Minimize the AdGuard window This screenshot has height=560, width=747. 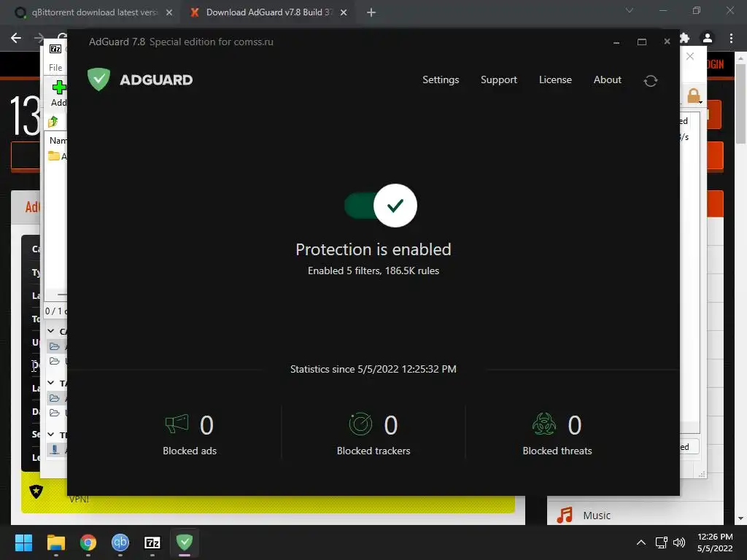coord(616,42)
